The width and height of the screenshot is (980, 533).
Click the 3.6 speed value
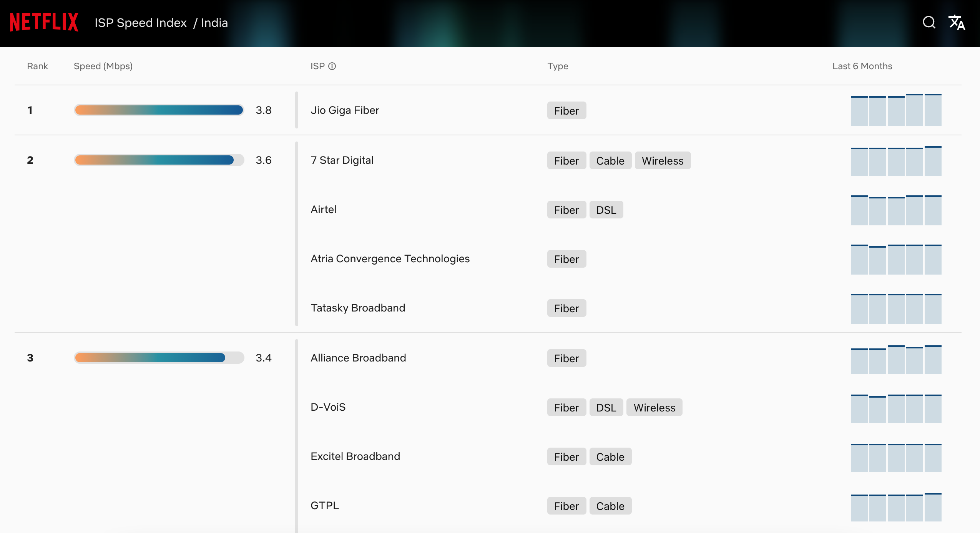[x=264, y=160]
